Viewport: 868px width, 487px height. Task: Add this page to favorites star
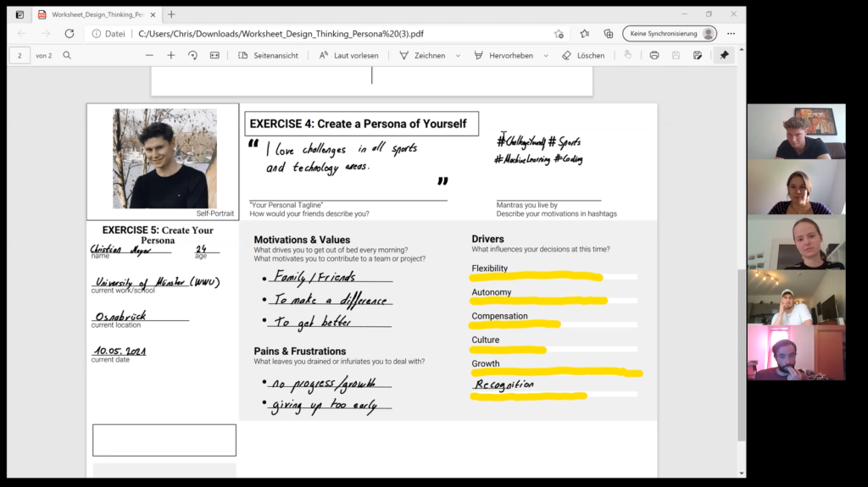click(559, 34)
